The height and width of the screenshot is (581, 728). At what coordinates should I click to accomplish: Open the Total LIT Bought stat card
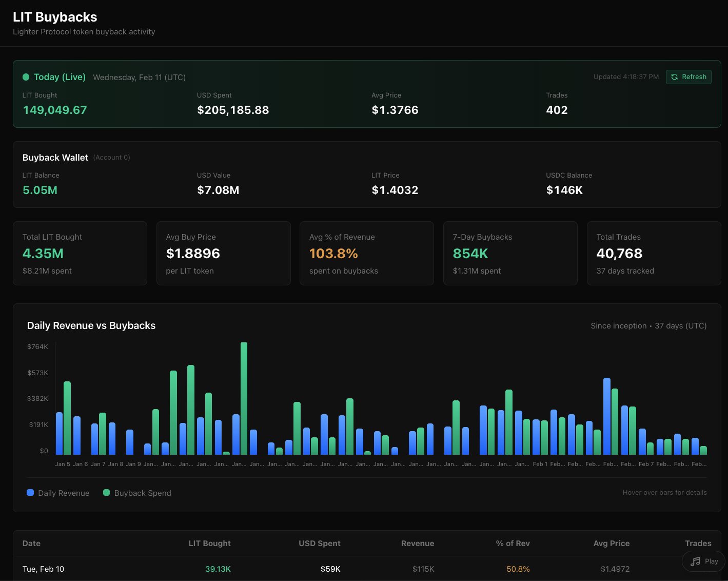(80, 253)
